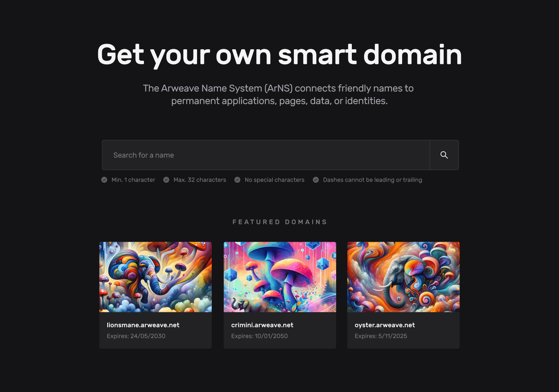Click the No special characters check icon
This screenshot has height=392, width=559.
point(237,180)
